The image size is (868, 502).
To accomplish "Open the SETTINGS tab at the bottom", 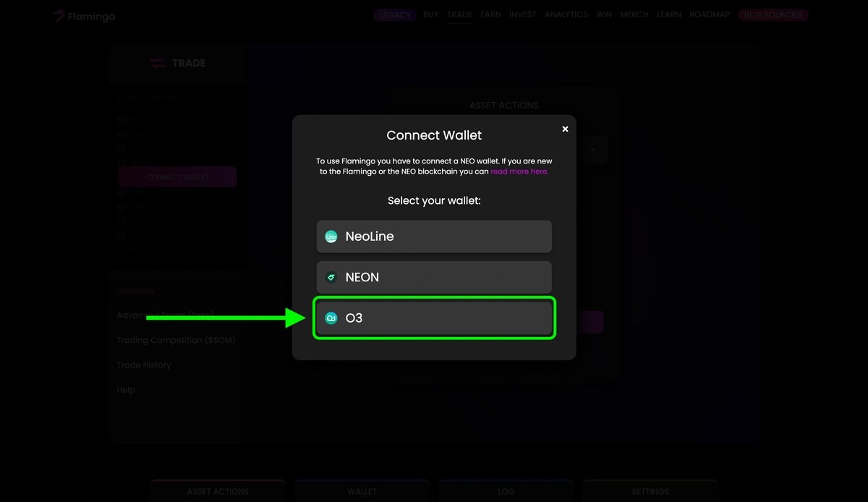I will pyautogui.click(x=650, y=491).
